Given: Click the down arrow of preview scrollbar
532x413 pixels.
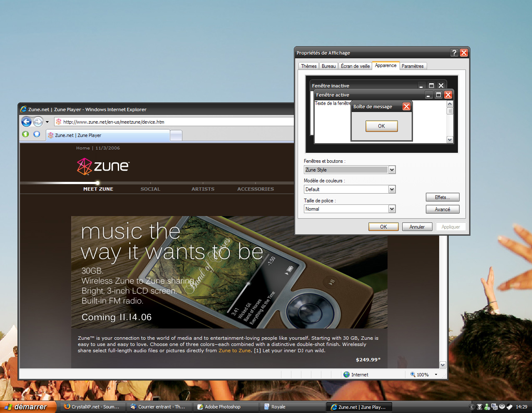Looking at the screenshot, I should pos(450,140).
